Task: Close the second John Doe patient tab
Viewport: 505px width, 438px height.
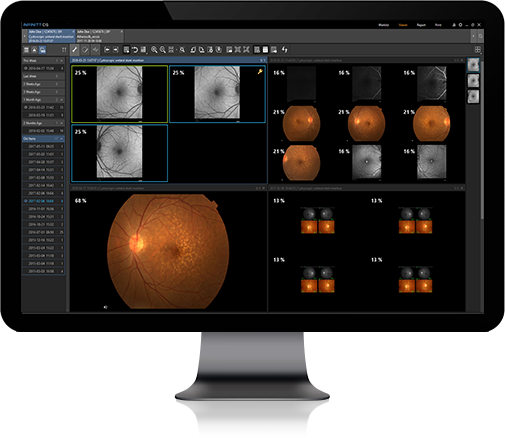Action: click(x=122, y=32)
